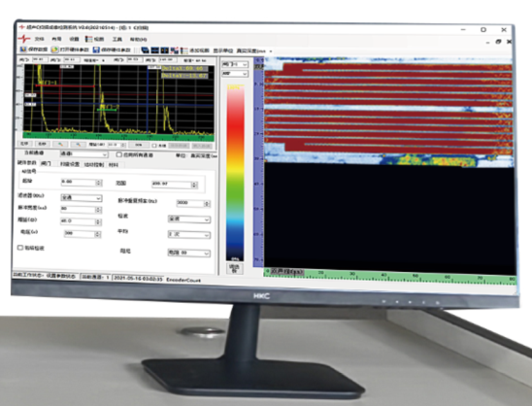Open the 帮助(H) Help menu

(139, 40)
